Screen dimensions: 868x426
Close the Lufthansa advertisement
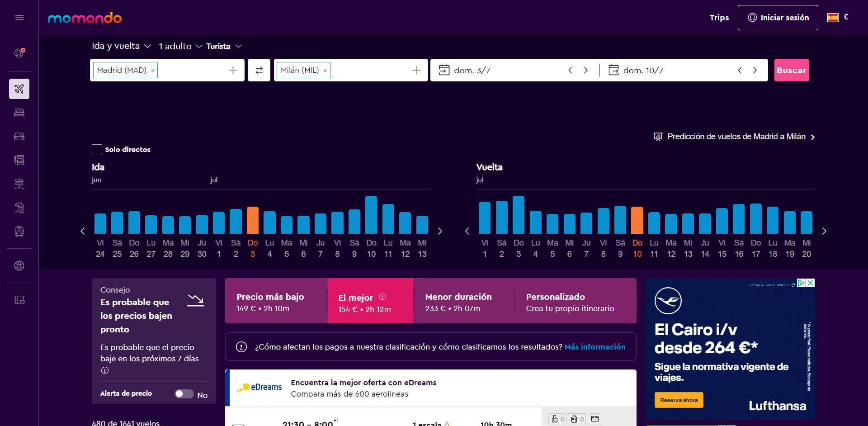click(x=811, y=283)
